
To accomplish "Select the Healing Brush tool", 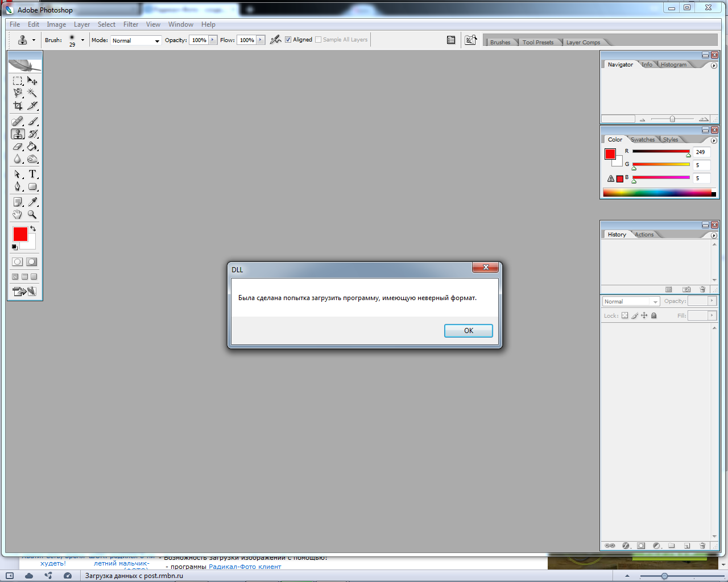I will click(18, 121).
